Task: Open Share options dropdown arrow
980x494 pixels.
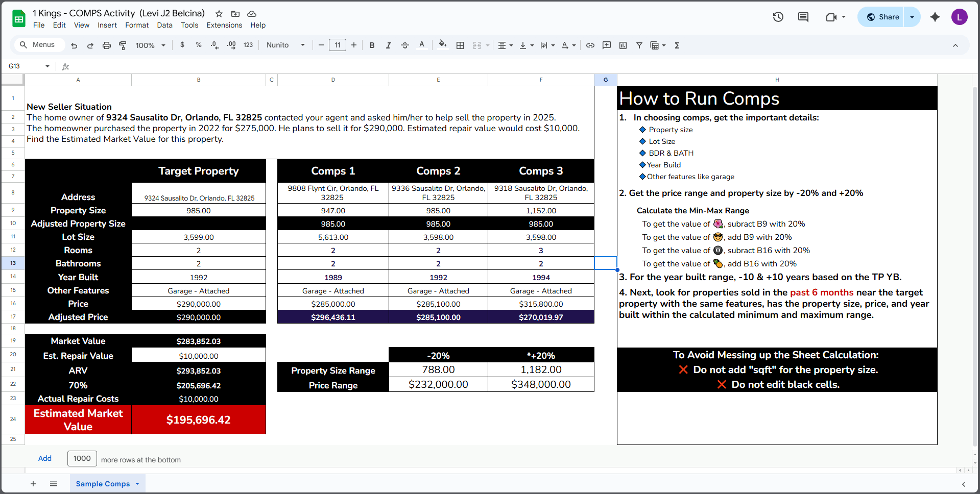Action: click(x=912, y=17)
